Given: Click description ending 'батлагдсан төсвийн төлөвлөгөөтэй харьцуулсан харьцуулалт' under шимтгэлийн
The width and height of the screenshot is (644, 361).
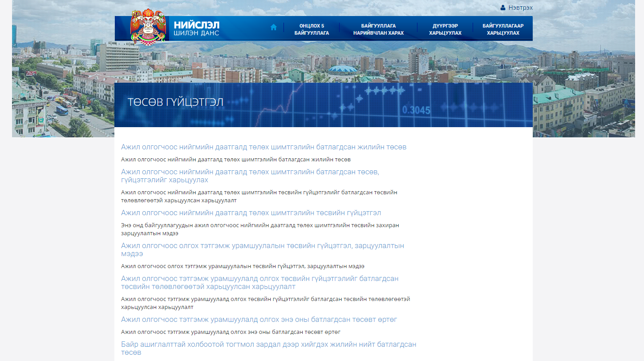Looking at the screenshot, I should pos(259,196).
